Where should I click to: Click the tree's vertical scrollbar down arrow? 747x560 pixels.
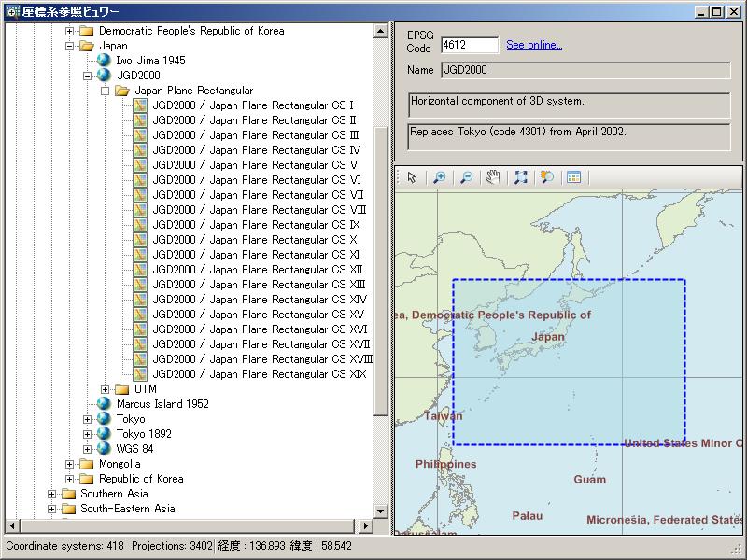(381, 511)
